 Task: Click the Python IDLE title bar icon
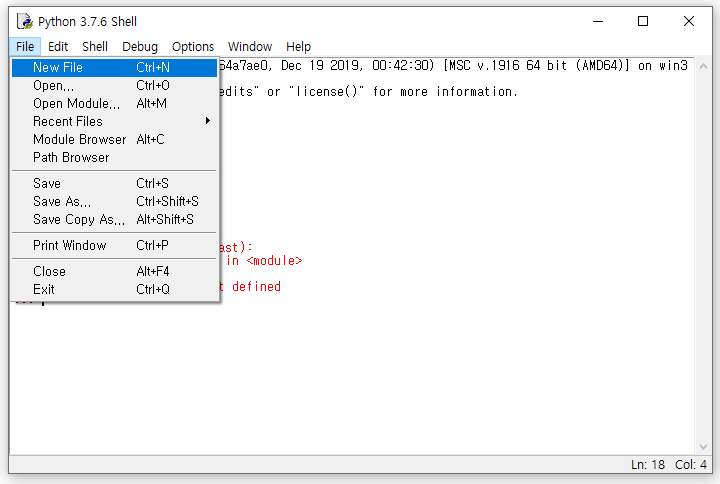[24, 21]
